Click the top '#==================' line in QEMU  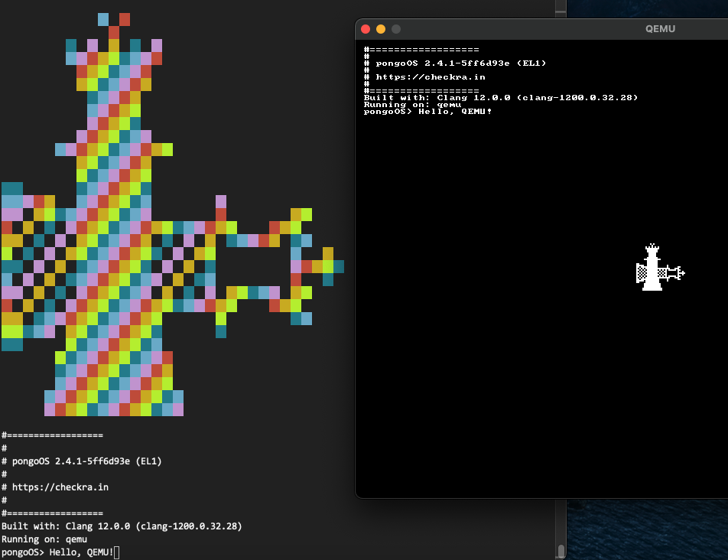(421, 50)
